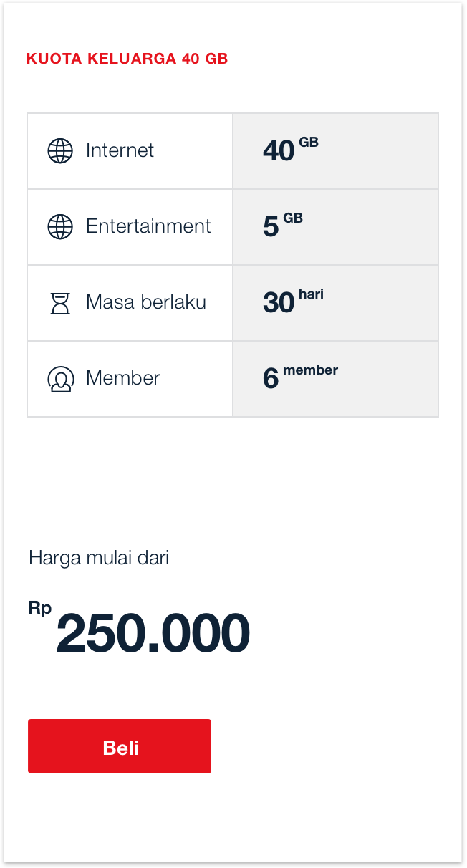The width and height of the screenshot is (467, 868).
Task: Click the number 30 in Masa berlaku row
Action: pyautogui.click(x=279, y=303)
